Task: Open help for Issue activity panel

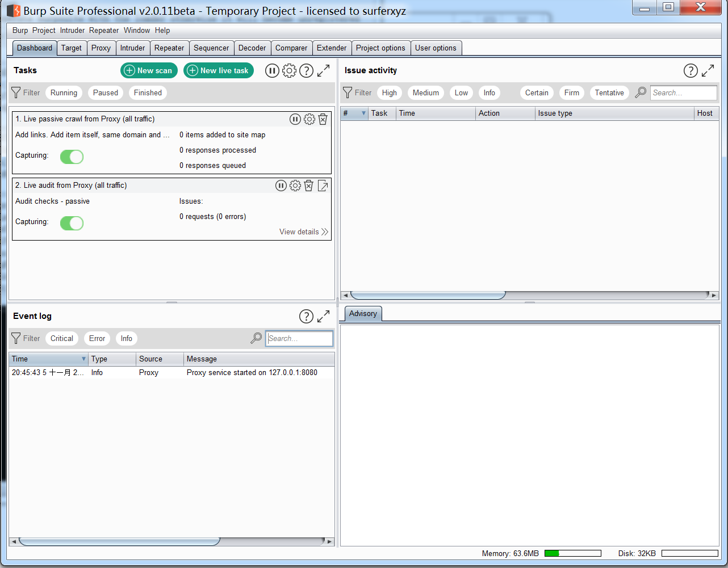Action: click(x=691, y=70)
